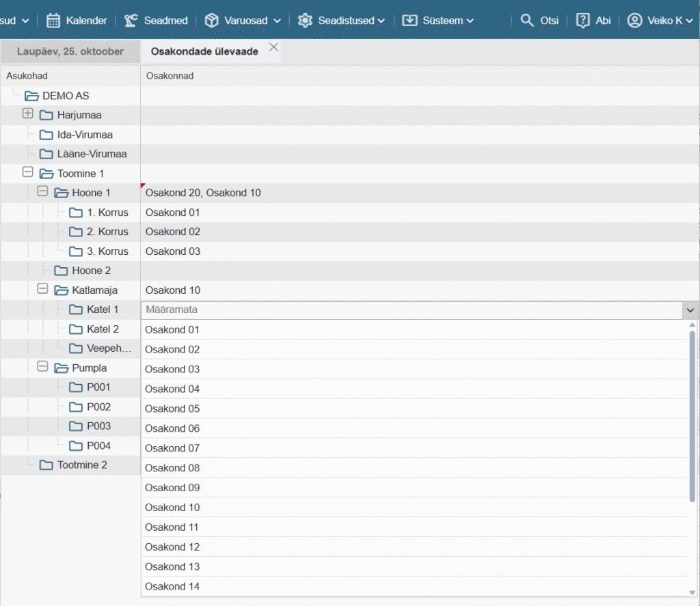Click the Seadmed equipment icon
Image resolution: width=700 pixels, height=606 pixels.
[x=131, y=20]
